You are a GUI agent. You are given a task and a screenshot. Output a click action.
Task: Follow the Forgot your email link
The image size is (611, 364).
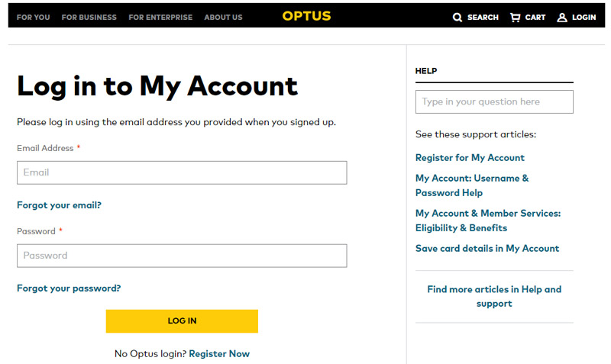[59, 205]
